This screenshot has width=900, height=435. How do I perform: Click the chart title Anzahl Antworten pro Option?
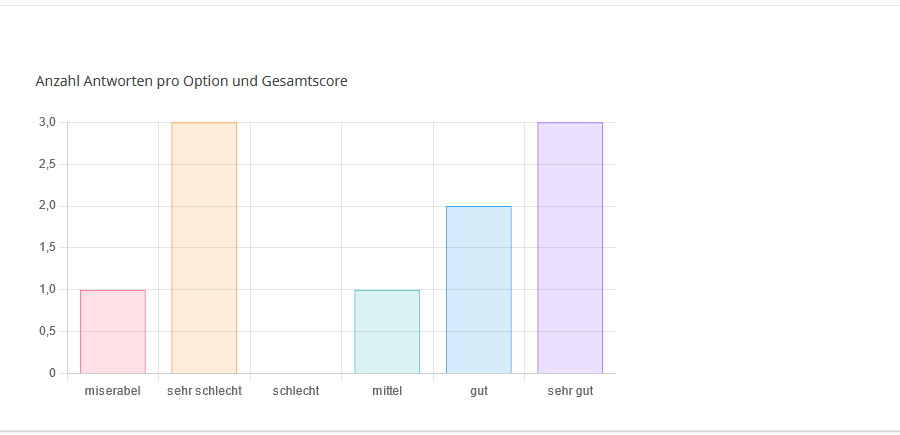[x=191, y=81]
